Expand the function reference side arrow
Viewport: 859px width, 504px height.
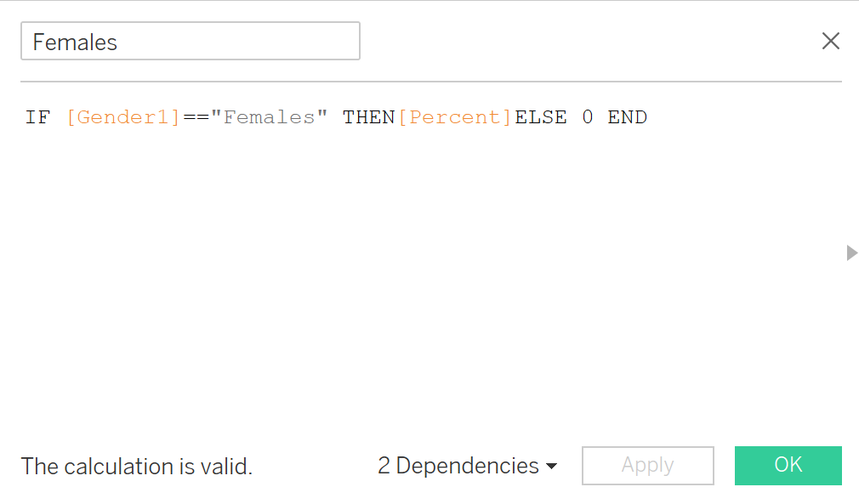pyautogui.click(x=851, y=252)
